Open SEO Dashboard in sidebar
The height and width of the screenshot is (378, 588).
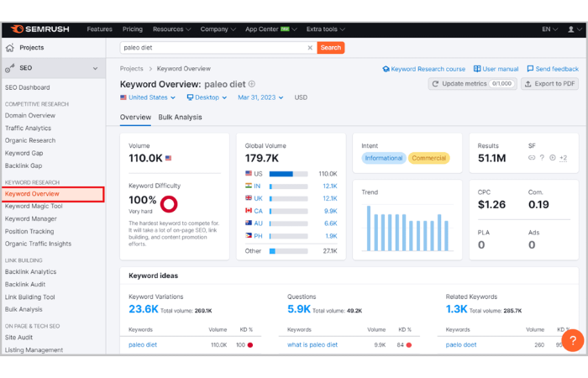[28, 87]
